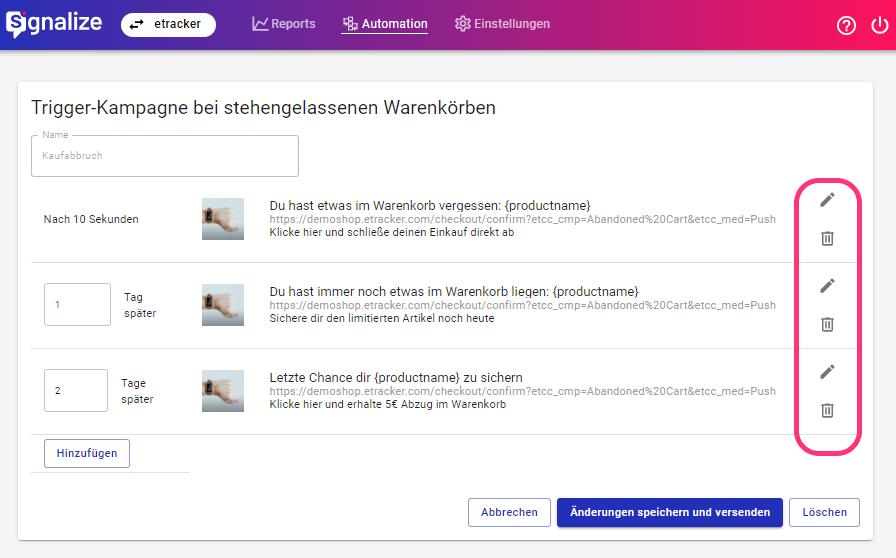The width and height of the screenshot is (896, 558).
Task: Click heading 'Trigger-Kampagne bei stehengelassenen Warenkörben'
Action: [263, 107]
